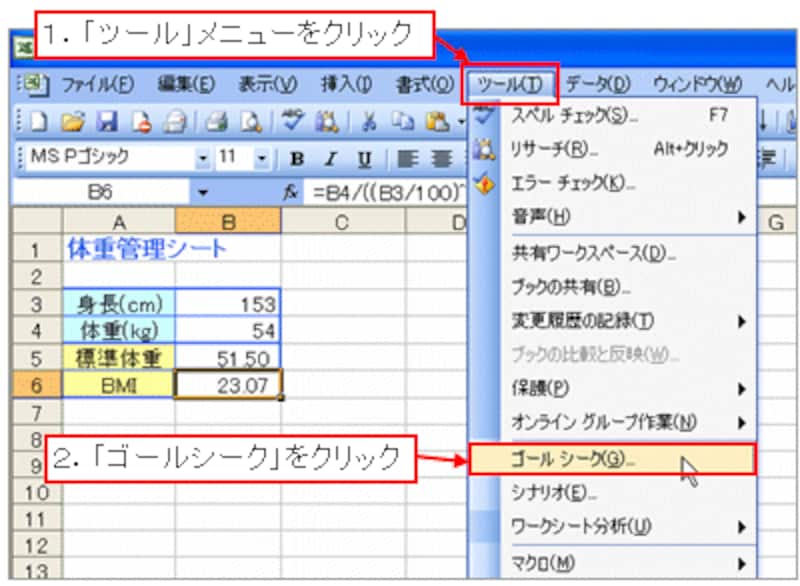Image resolution: width=800 pixels, height=586 pixels.
Task: Select cell containing 51.50
Action: tap(228, 359)
